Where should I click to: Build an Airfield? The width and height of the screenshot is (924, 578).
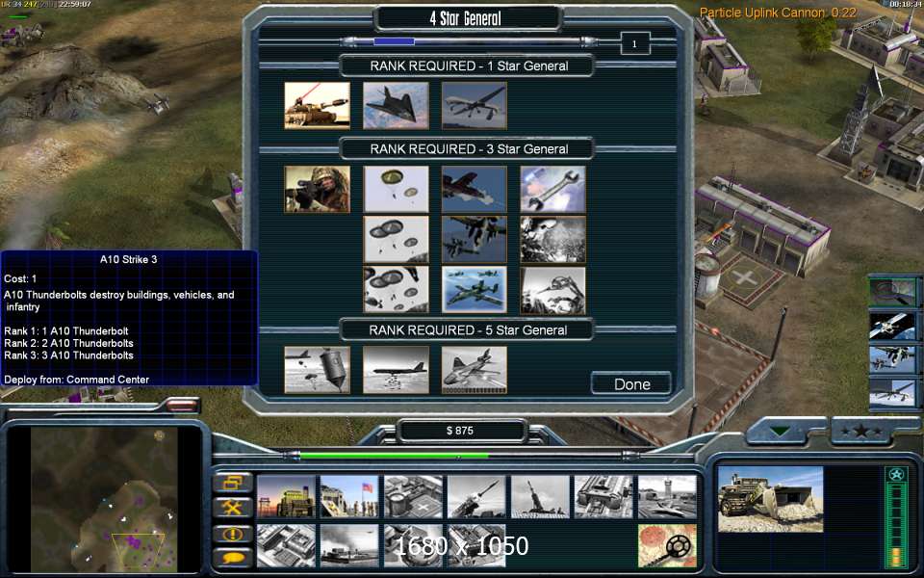coord(667,497)
